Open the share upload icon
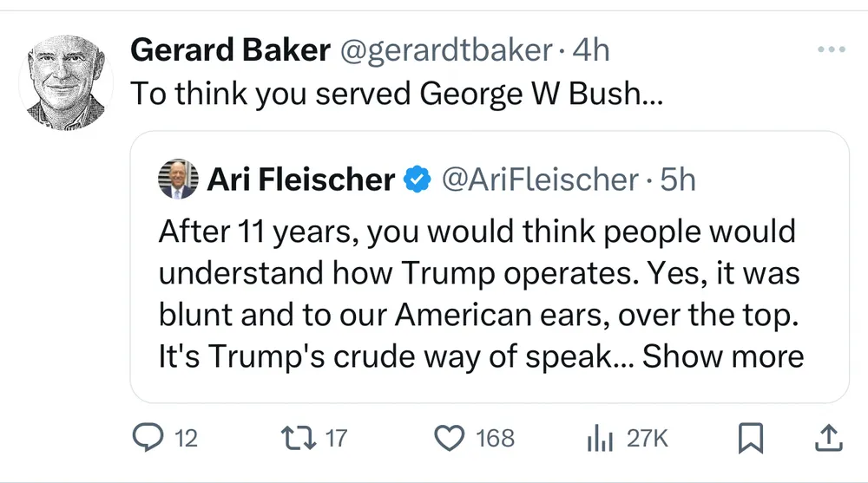 click(x=829, y=439)
